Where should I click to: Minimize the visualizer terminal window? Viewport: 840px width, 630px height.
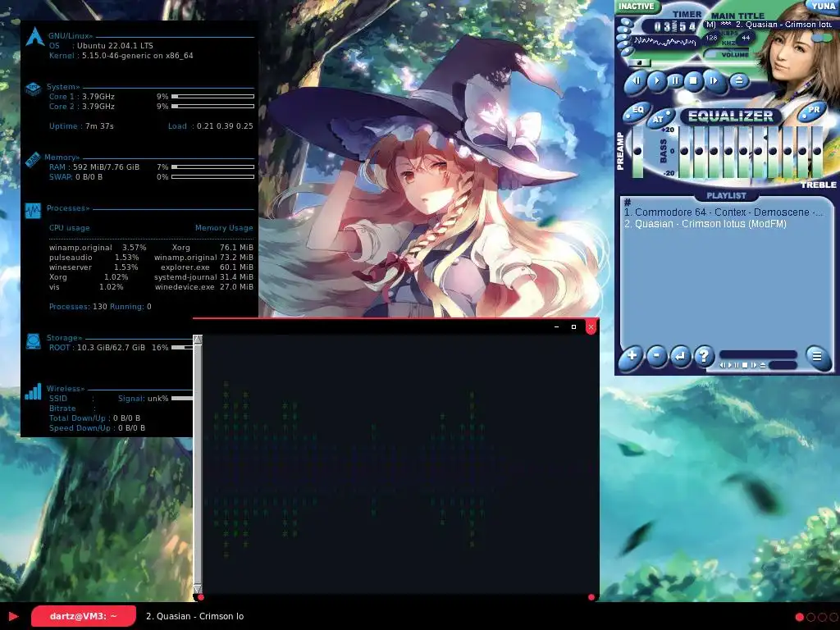(x=557, y=326)
